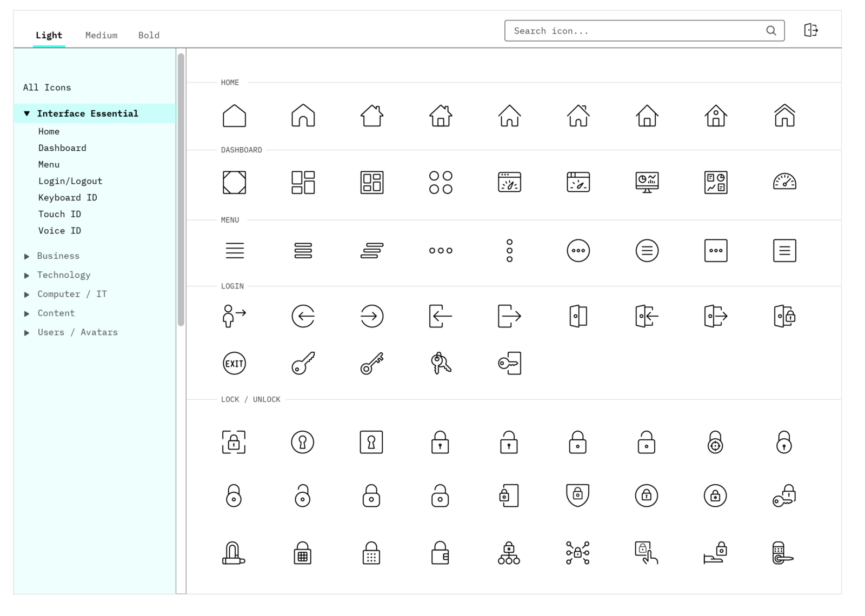Select the U-shaped bike lock icon
Screen dimensions: 865x616
[x=234, y=553]
